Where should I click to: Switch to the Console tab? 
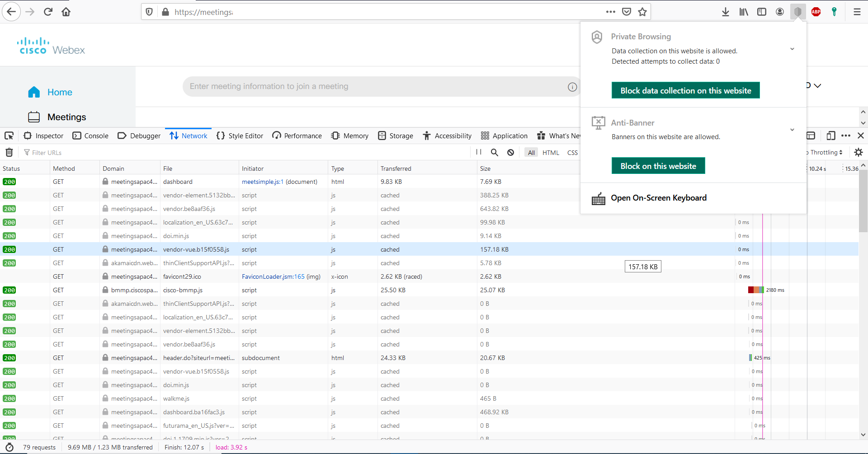[91, 136]
